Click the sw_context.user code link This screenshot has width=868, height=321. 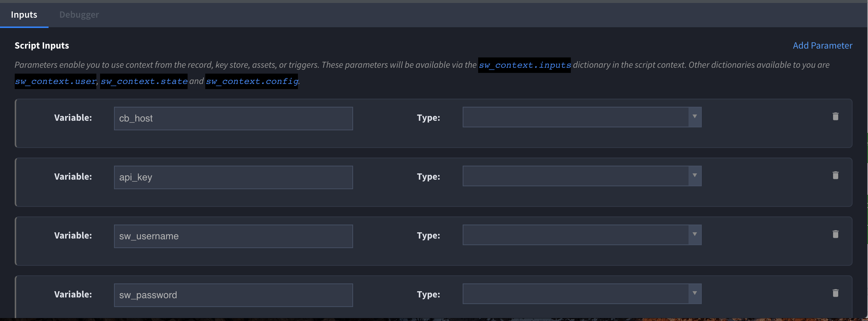pos(56,81)
